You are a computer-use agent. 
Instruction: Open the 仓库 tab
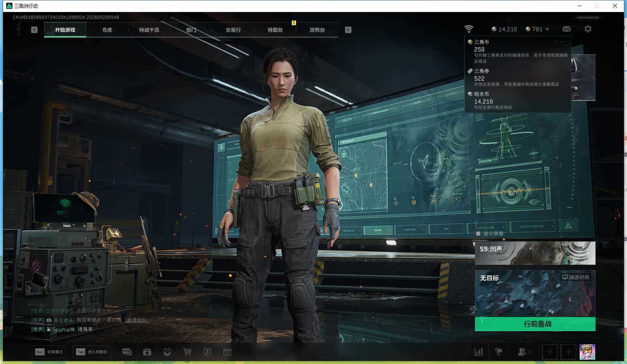[x=107, y=30]
